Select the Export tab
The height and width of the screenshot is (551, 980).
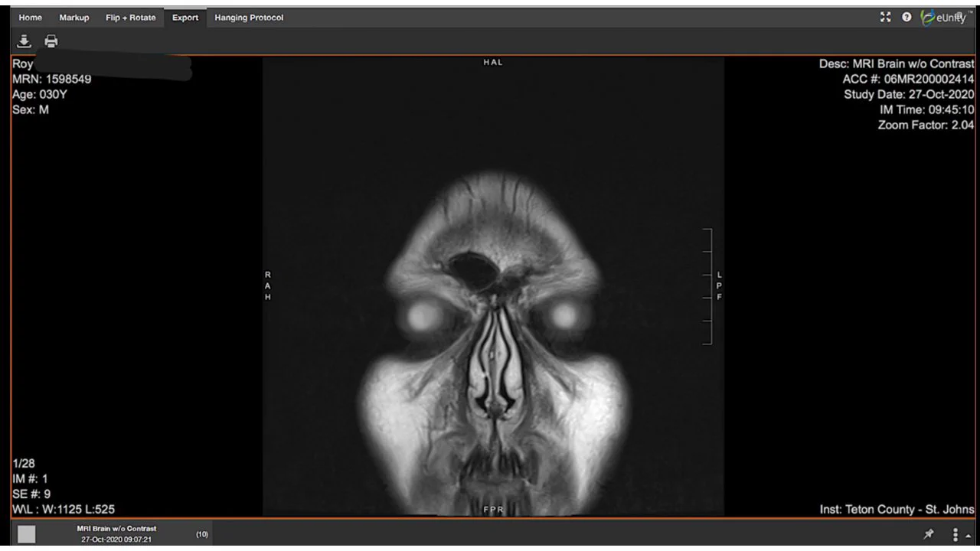coord(185,18)
